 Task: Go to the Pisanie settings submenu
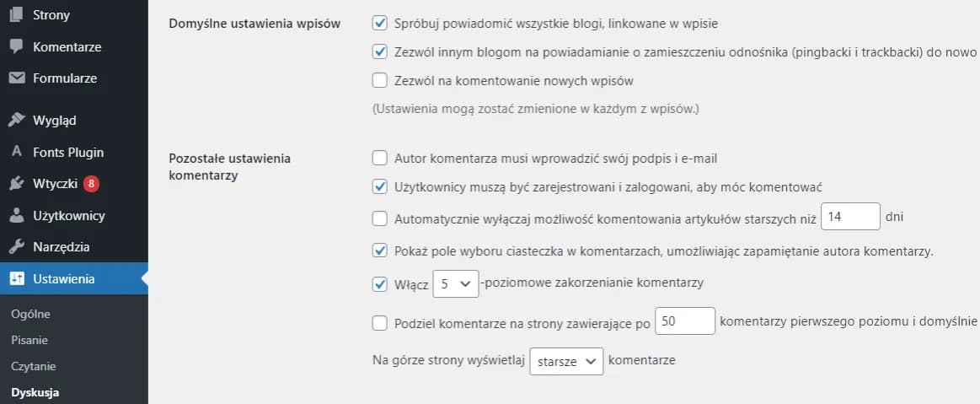[x=29, y=341]
